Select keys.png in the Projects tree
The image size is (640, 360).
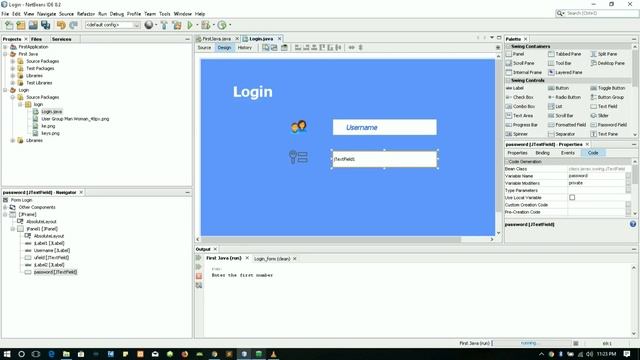pyautogui.click(x=50, y=133)
